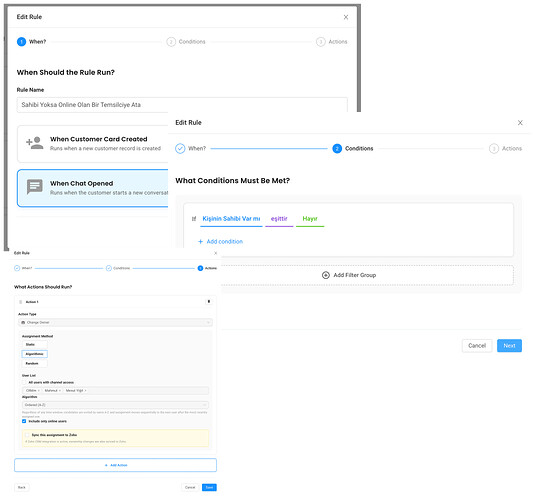Viewport: 535px width, 499px height.
Task: Click the icon inside the Action Type field
Action: [x=23, y=323]
